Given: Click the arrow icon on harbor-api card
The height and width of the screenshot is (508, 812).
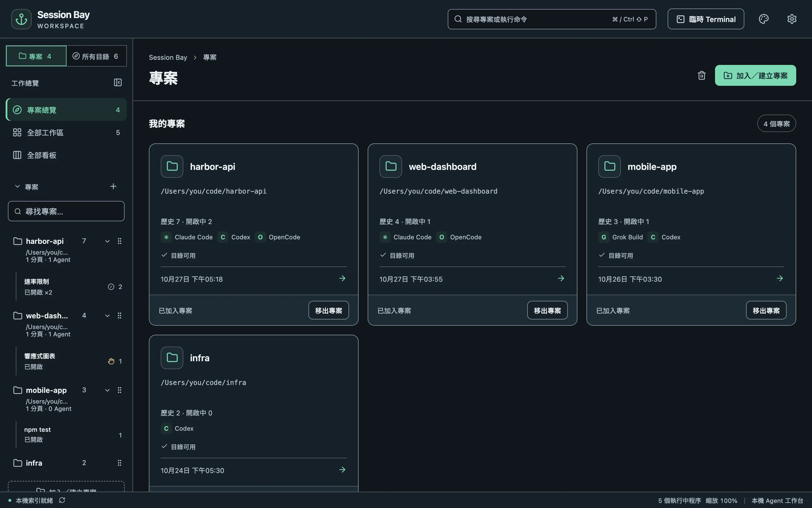Looking at the screenshot, I should click(x=342, y=279).
